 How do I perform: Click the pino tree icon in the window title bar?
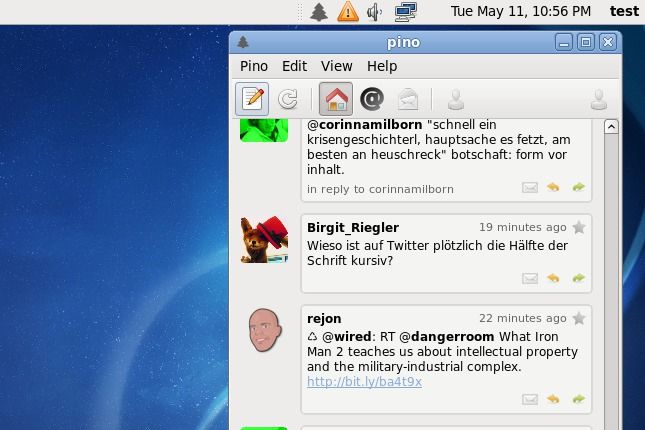(243, 42)
